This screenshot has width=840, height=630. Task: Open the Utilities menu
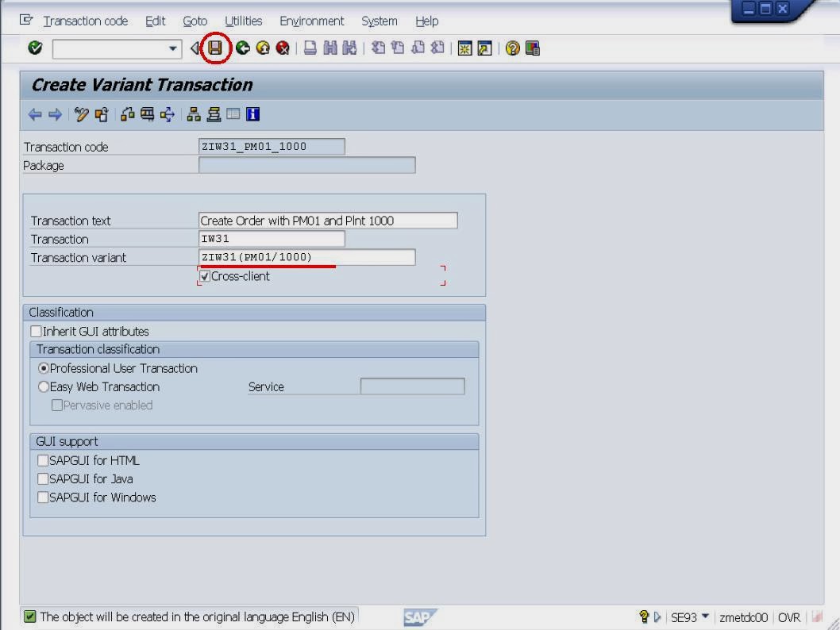point(243,21)
